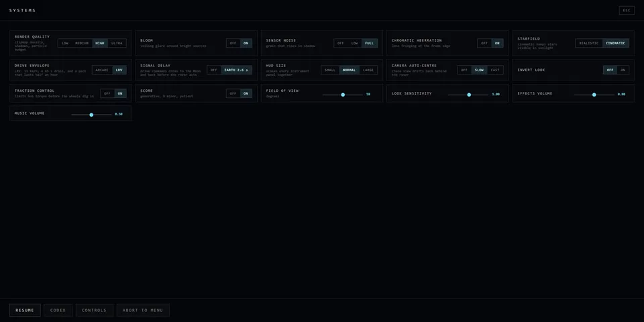
Task: Click the ESC button
Action: pyautogui.click(x=627, y=10)
